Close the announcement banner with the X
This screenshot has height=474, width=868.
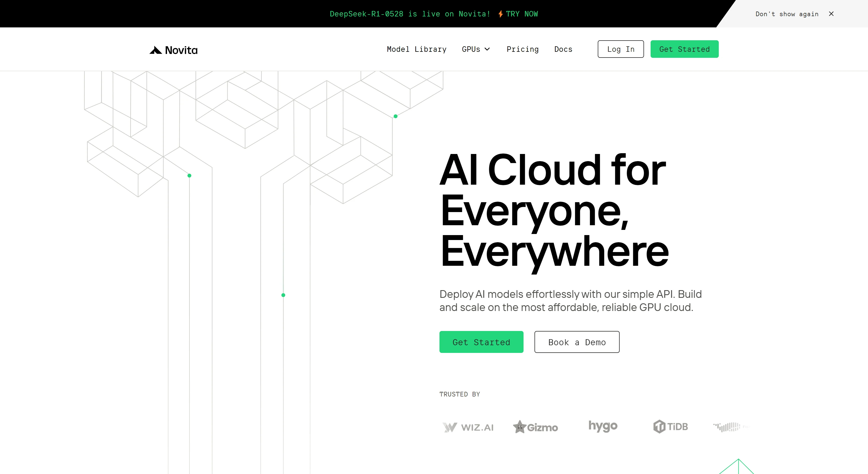pyautogui.click(x=831, y=14)
